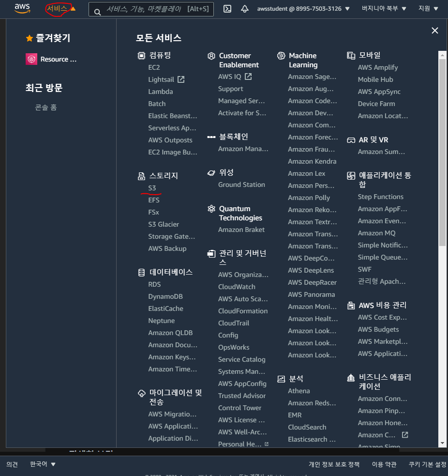
Task: Click the favorites star icon
Action: 30,38
